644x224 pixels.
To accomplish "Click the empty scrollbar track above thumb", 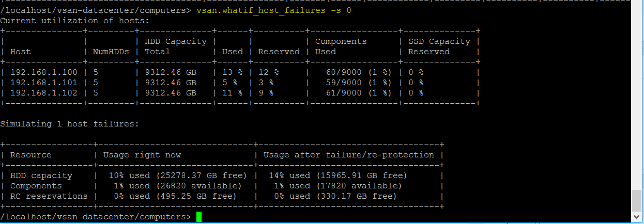I will pos(637,95).
